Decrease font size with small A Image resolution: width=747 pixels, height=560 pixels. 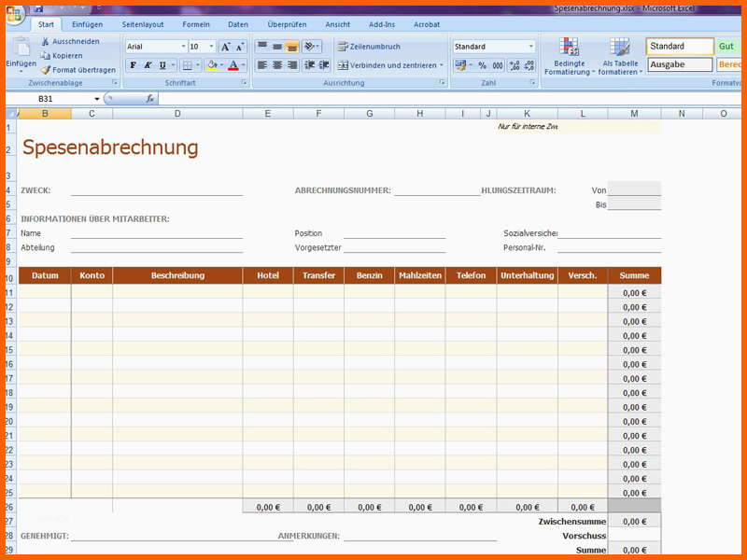coord(240,47)
